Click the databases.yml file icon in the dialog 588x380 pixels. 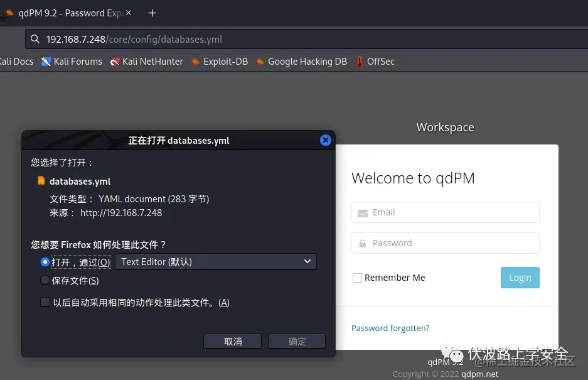(x=41, y=181)
